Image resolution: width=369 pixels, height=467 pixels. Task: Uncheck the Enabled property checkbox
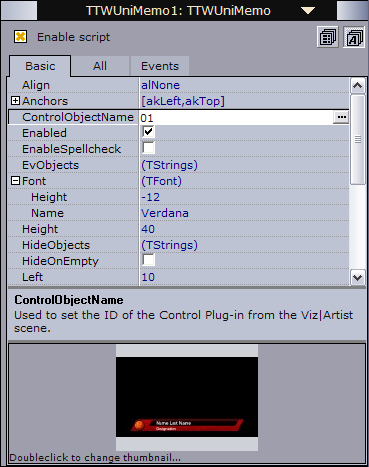coord(148,132)
